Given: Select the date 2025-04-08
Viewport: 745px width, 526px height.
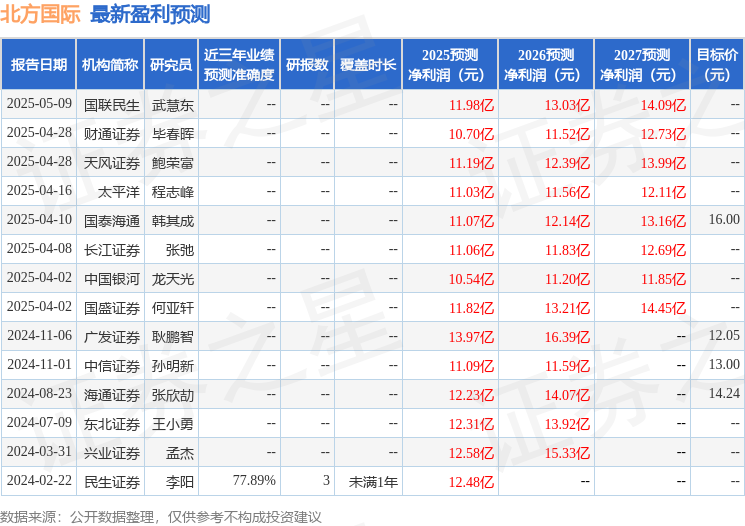Looking at the screenshot, I should click(39, 249).
